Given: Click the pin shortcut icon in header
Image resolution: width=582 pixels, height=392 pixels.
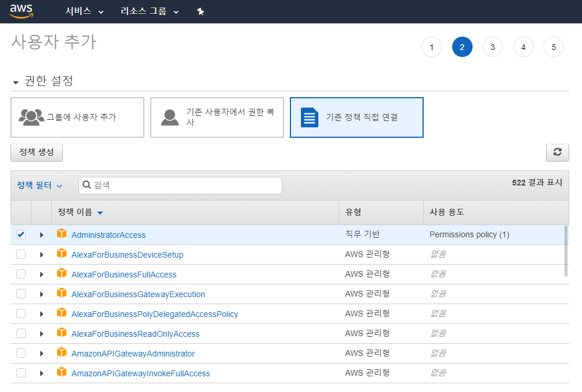Looking at the screenshot, I should tap(200, 12).
